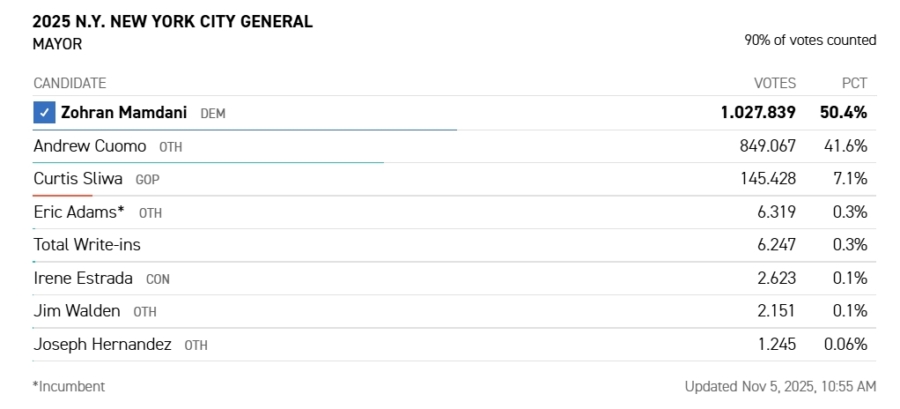Click the Updated Nov 5 timestamp
900x409 pixels.
(780, 386)
